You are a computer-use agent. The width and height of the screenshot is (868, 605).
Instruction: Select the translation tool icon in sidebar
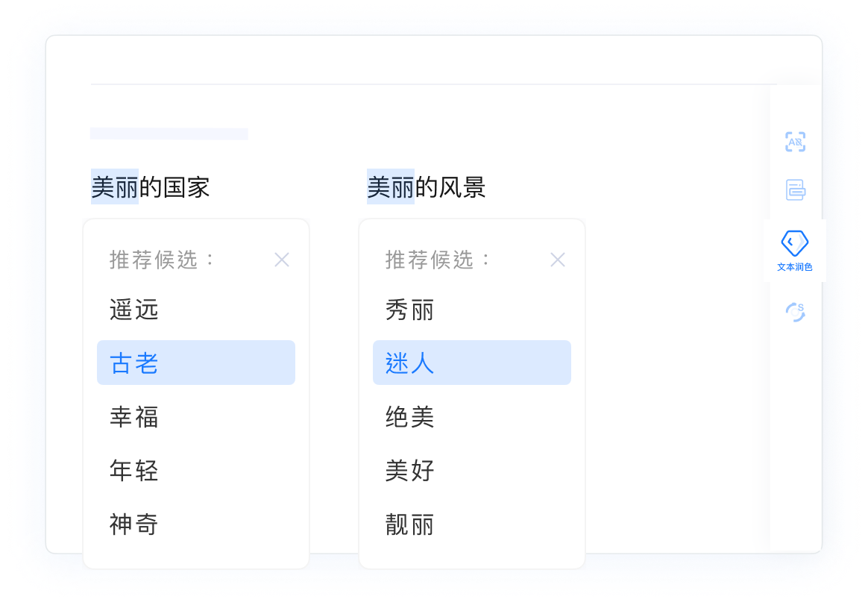tap(795, 142)
